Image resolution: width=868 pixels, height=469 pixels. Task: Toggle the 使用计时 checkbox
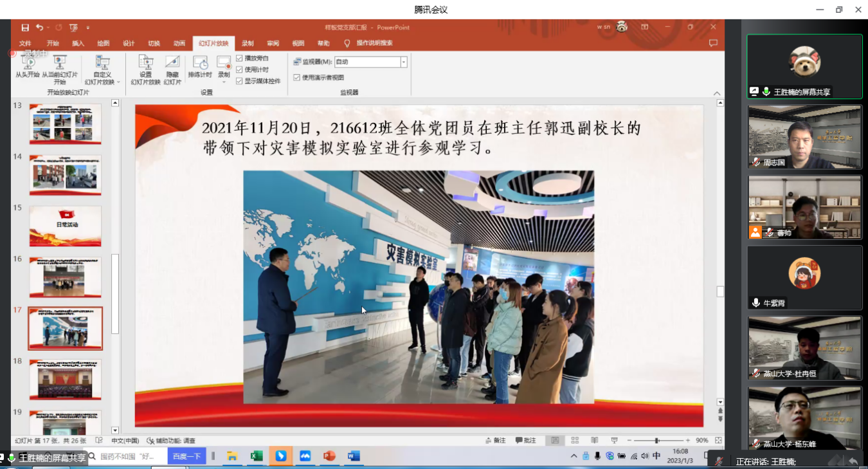pyautogui.click(x=239, y=69)
